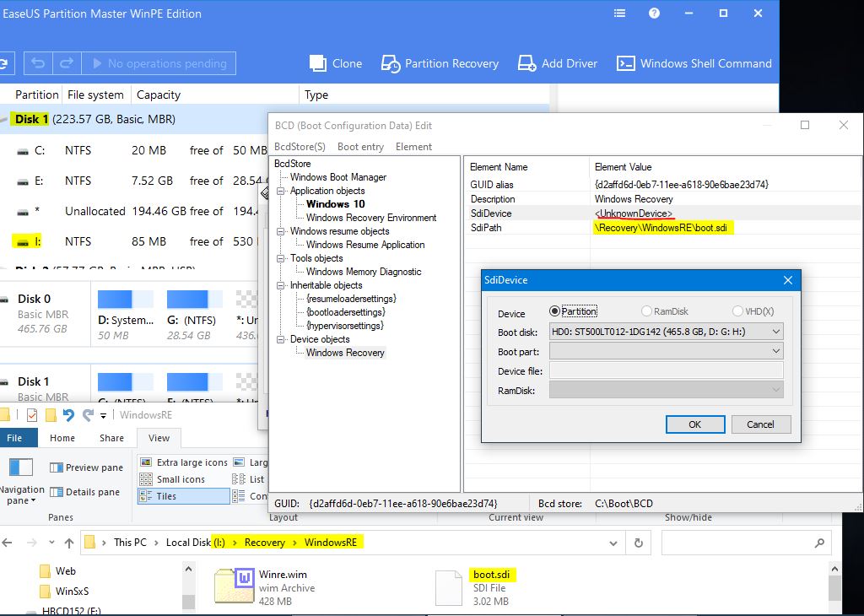Click the Clone tool icon
Image resolution: width=864 pixels, height=616 pixels.
point(317,63)
